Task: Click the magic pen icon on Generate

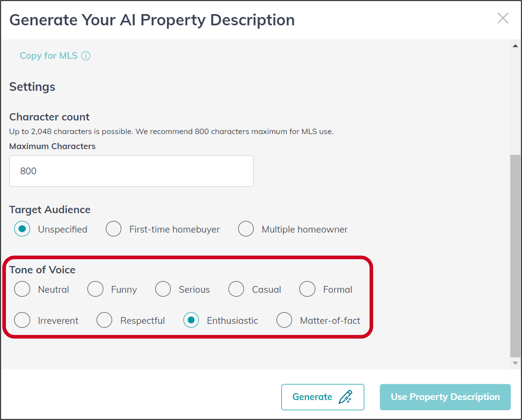Action: click(345, 397)
